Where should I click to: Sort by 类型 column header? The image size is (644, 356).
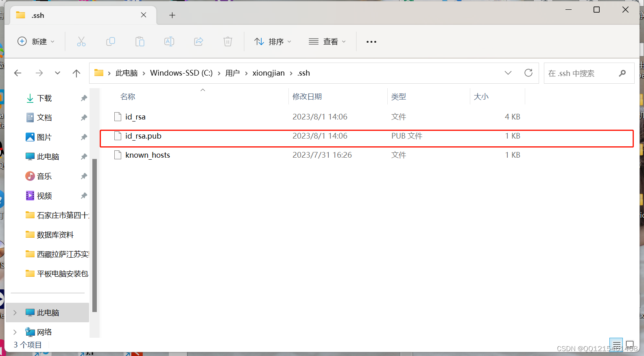point(399,97)
